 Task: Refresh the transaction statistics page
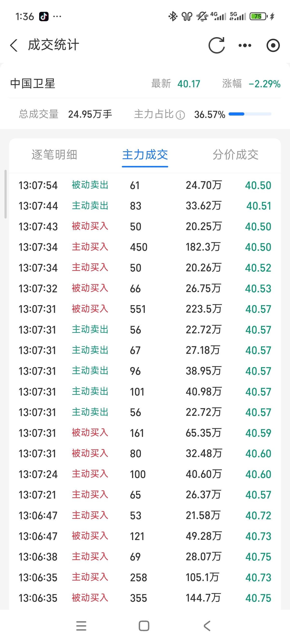(x=217, y=45)
